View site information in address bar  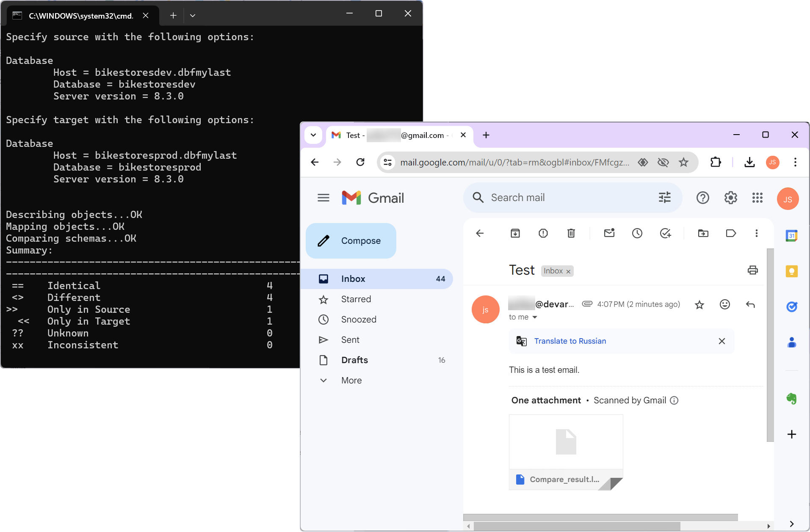click(387, 162)
